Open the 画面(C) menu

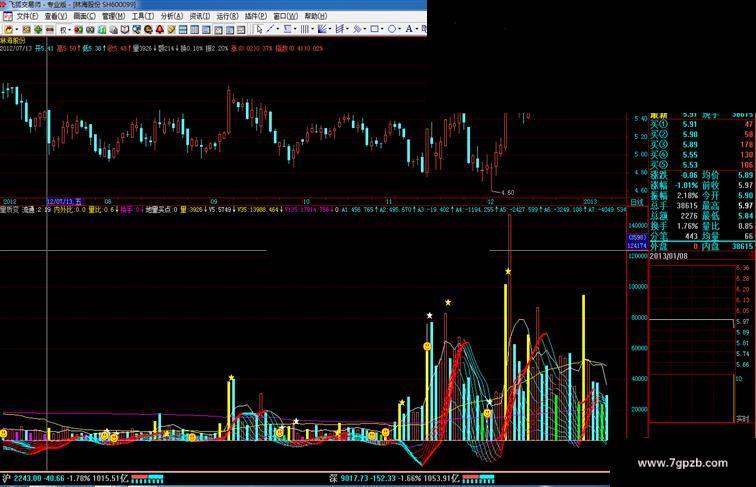[x=84, y=16]
